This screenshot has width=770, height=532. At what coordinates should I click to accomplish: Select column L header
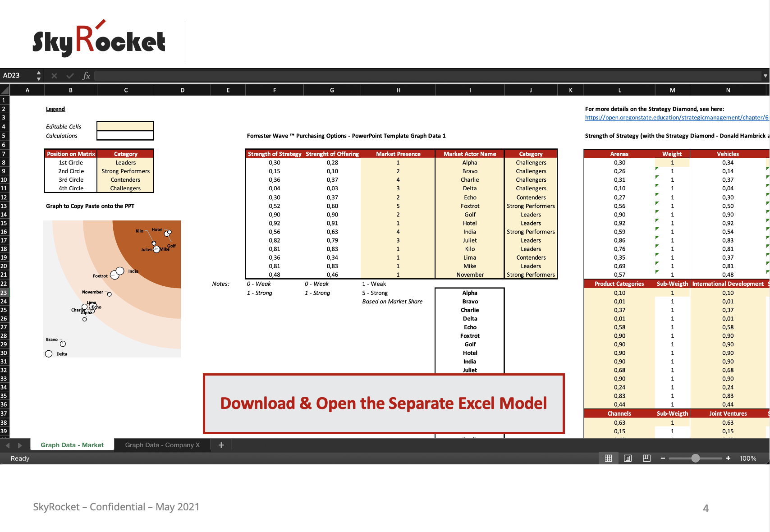[x=619, y=90]
